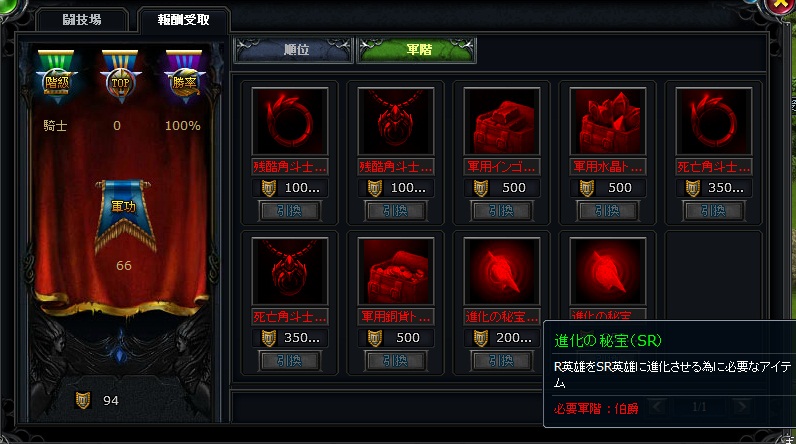Select the 死亡角斗士 necklace icon
796x444 pixels.
[290, 271]
